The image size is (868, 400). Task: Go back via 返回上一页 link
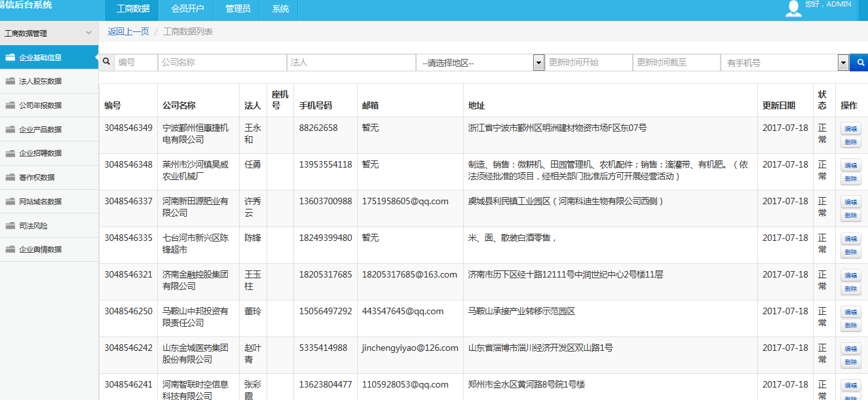point(128,31)
